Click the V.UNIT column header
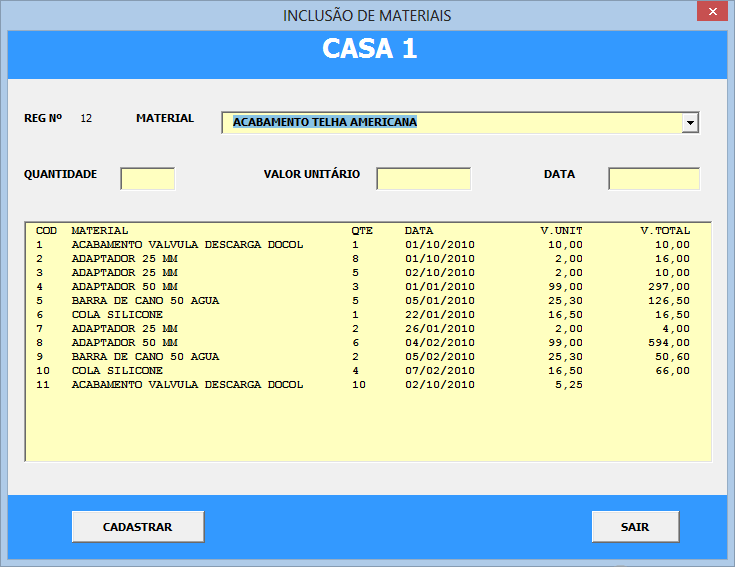This screenshot has height=567, width=735. [561, 231]
